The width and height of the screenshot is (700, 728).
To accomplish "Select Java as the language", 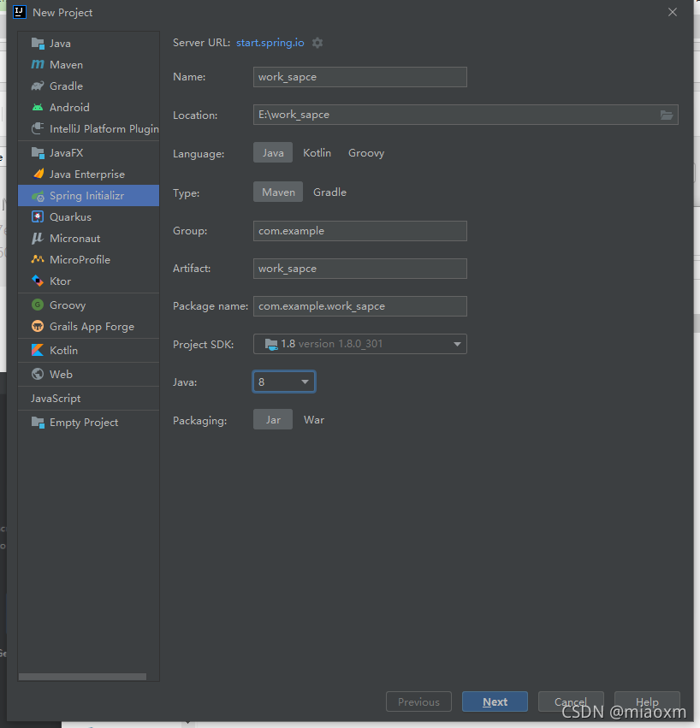I will tap(273, 153).
